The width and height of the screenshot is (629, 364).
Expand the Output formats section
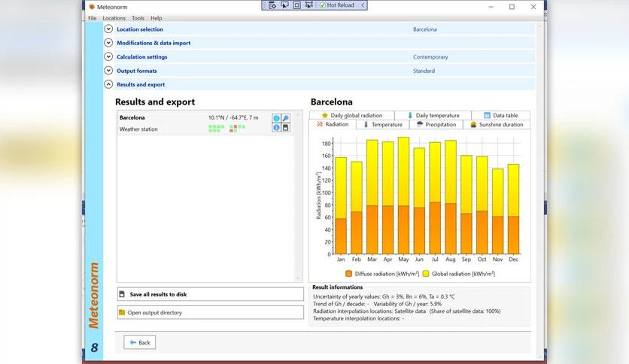[x=108, y=71]
